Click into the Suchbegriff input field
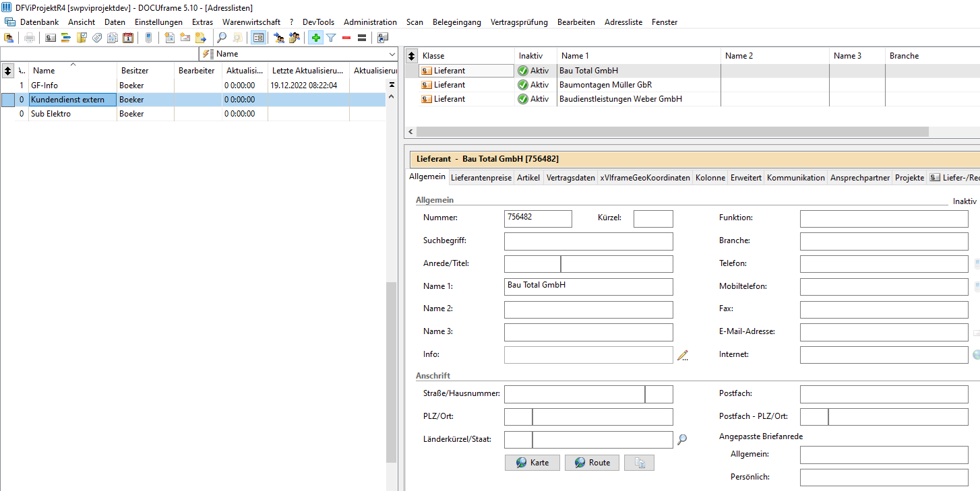This screenshot has width=980, height=491. pyautogui.click(x=588, y=241)
